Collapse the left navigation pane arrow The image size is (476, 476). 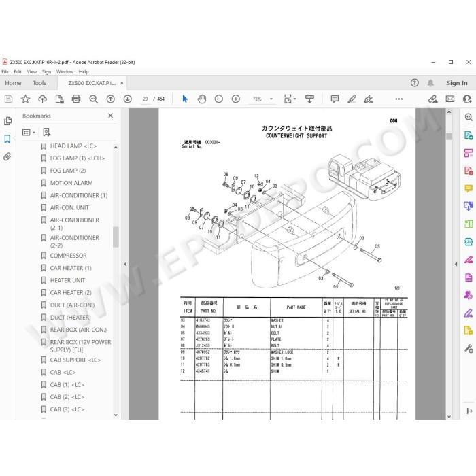coord(125,264)
